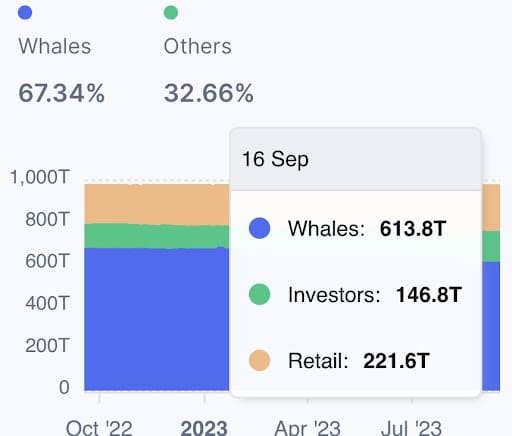Select the Others legend label
This screenshot has height=436, width=512.
point(198,46)
